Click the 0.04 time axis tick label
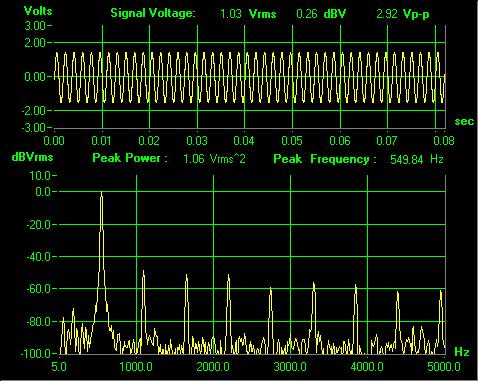 tap(244, 141)
